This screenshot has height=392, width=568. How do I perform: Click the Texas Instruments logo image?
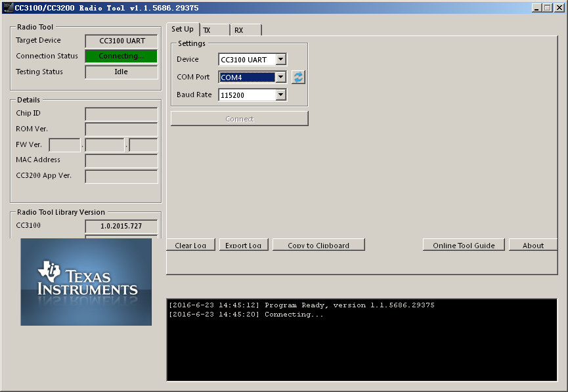[86, 282]
